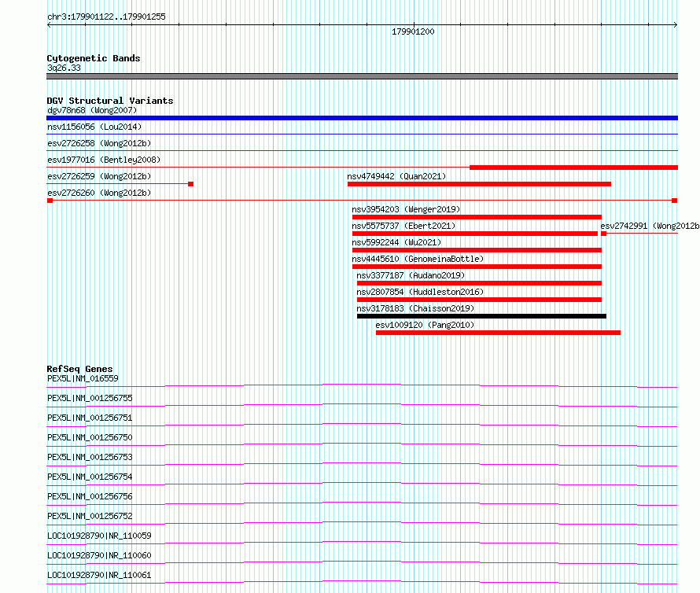Open variant nsv4445610 (GenomeinaBottle)
700x593 pixels.
point(418,259)
